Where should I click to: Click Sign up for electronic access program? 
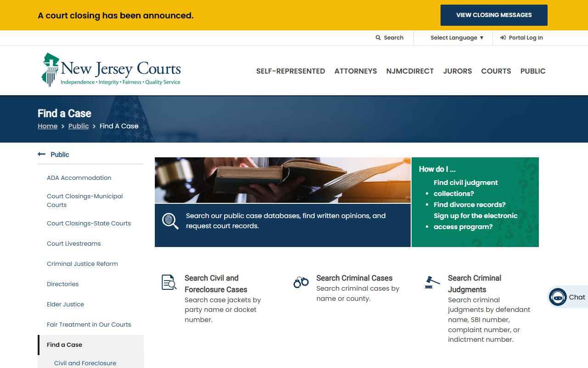tap(475, 221)
